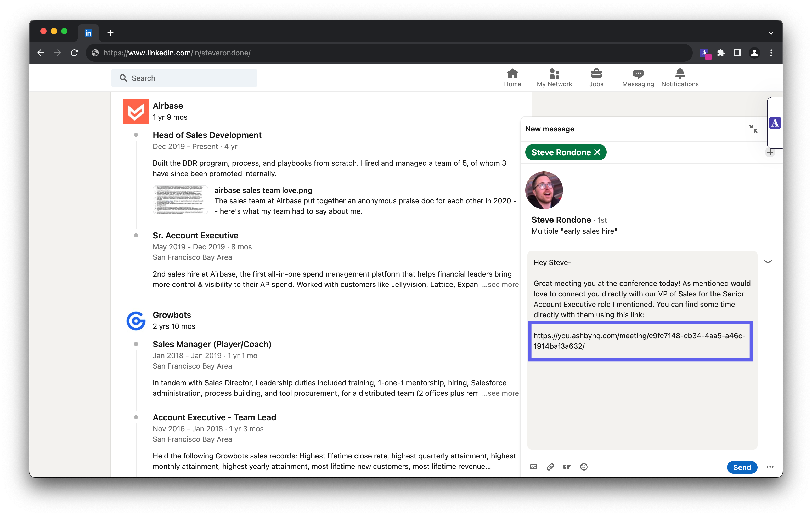Toggle the browser side panel button

tap(737, 53)
